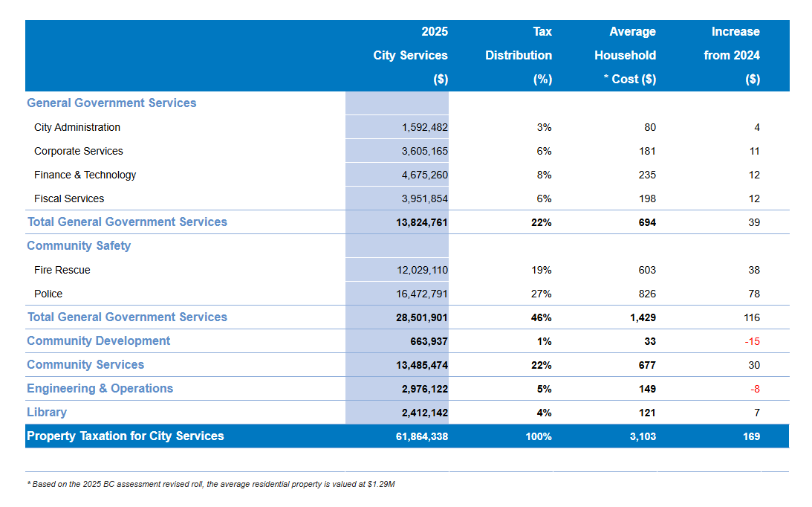Select the value 12,029,110

(x=423, y=270)
